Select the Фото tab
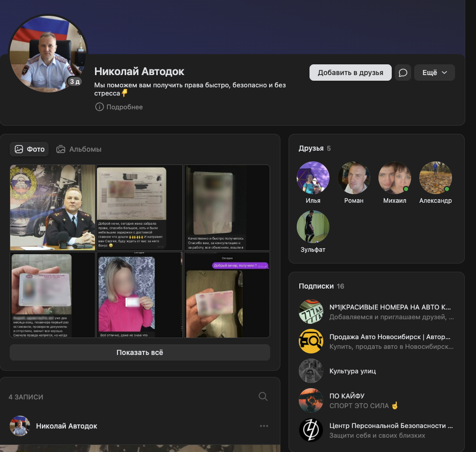This screenshot has height=452, width=476. [30, 149]
